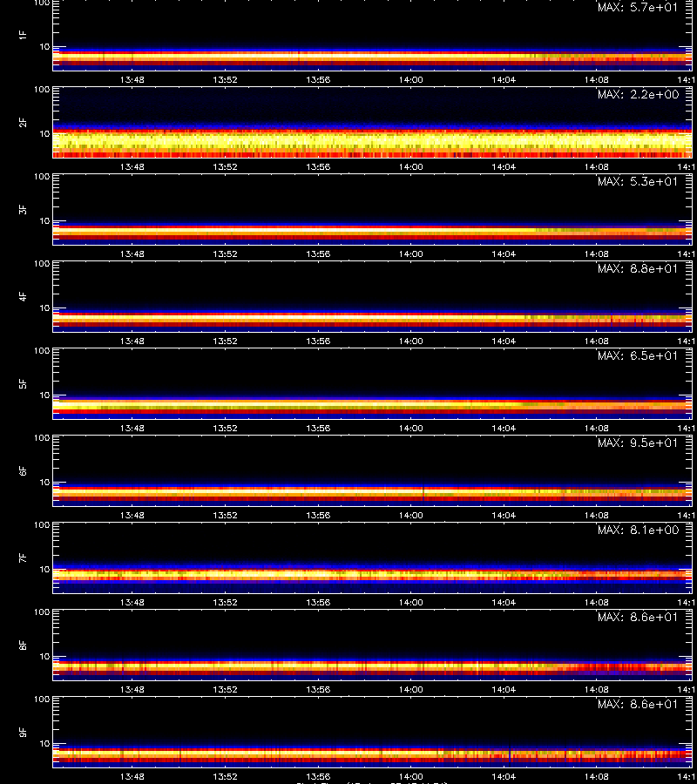Viewport: 697px width, 784px height.
Task: Click 13:56 time label under 5F panel
Action: tap(318, 428)
